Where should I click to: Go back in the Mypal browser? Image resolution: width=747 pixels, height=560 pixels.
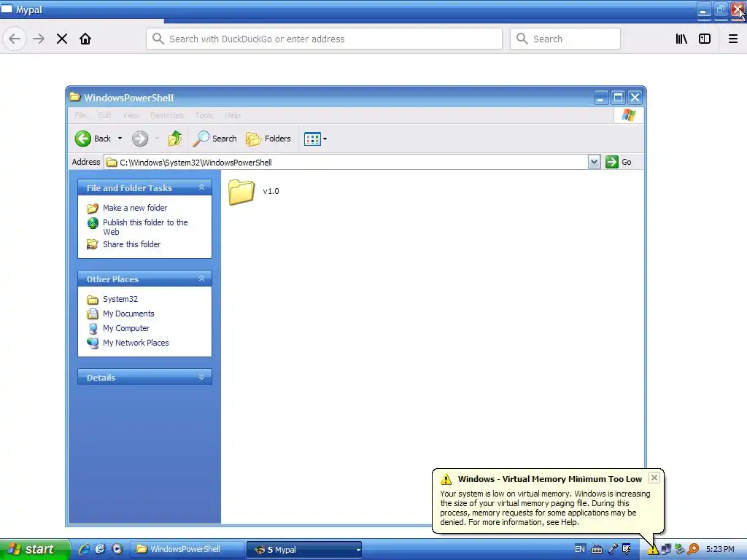[x=15, y=39]
